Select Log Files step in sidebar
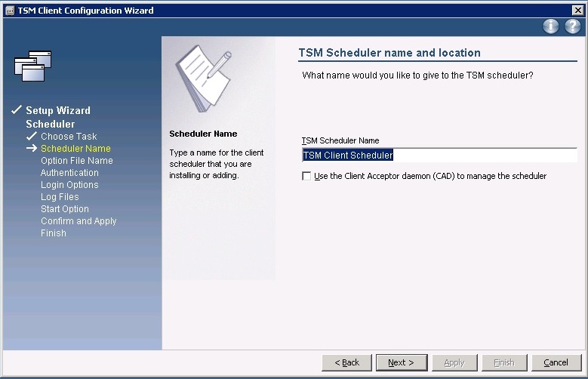This screenshot has width=588, height=379. coord(60,197)
